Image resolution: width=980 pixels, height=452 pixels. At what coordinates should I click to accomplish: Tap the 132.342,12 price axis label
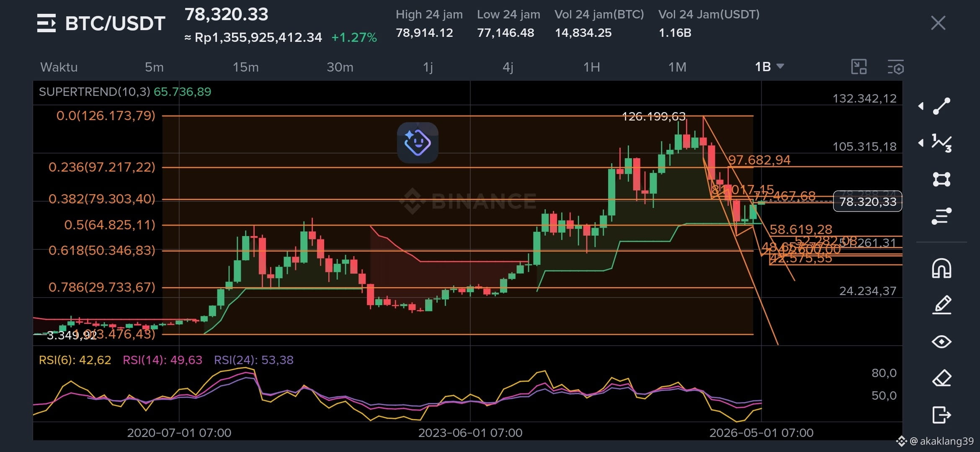click(864, 98)
